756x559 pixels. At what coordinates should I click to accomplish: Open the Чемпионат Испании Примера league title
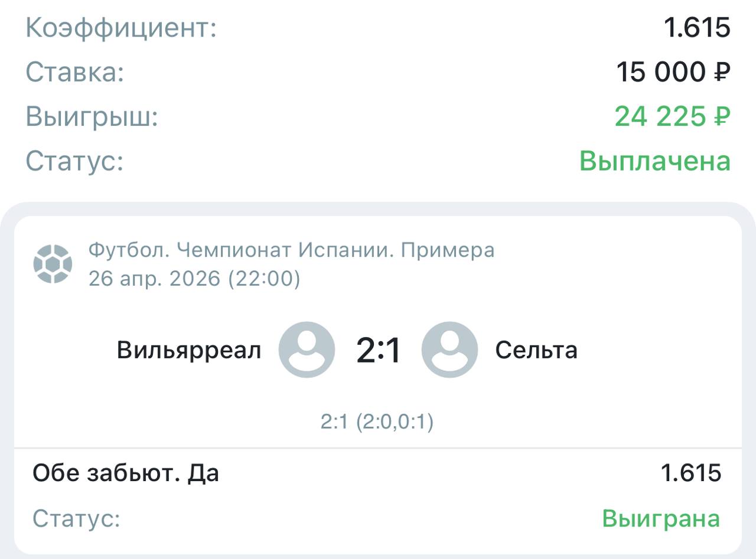(291, 250)
